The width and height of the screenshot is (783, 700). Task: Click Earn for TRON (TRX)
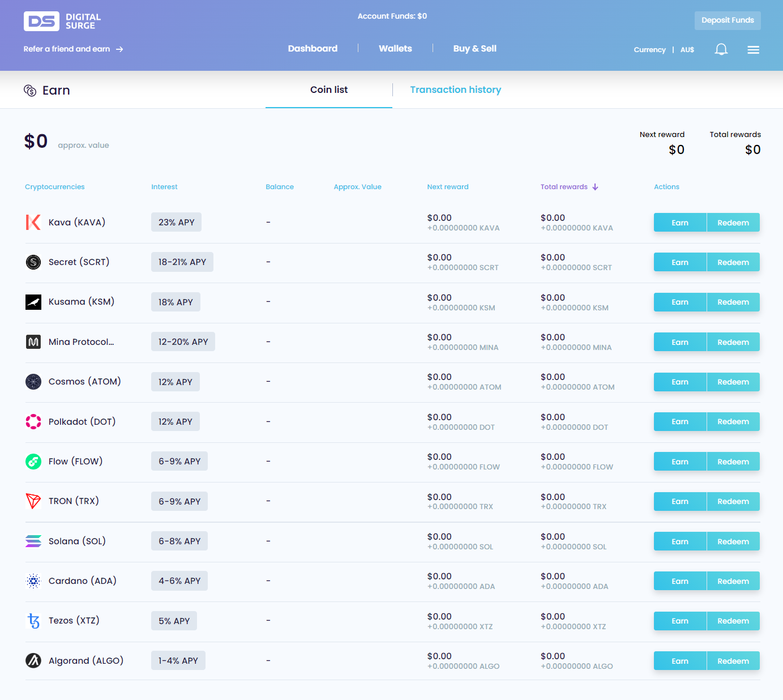pos(680,501)
